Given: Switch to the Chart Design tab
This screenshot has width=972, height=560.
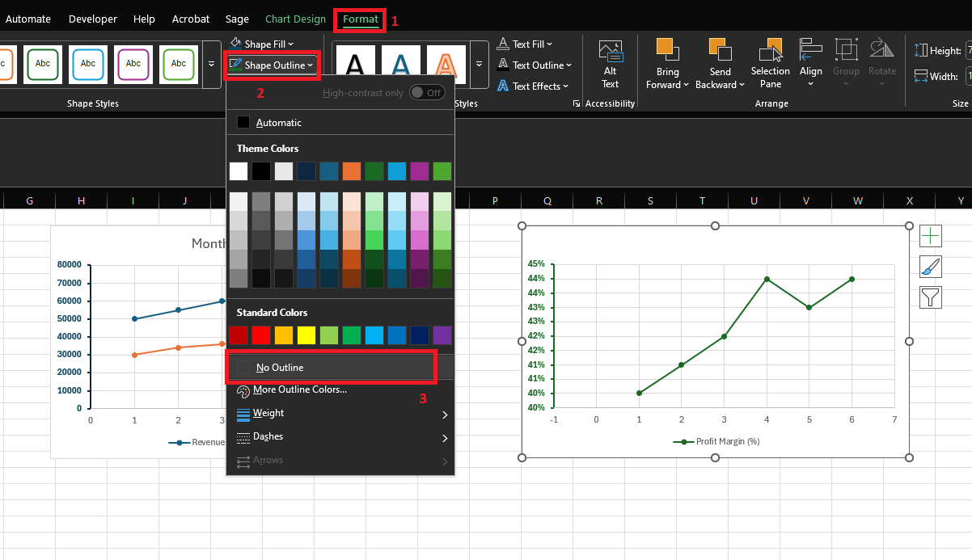Looking at the screenshot, I should point(294,19).
